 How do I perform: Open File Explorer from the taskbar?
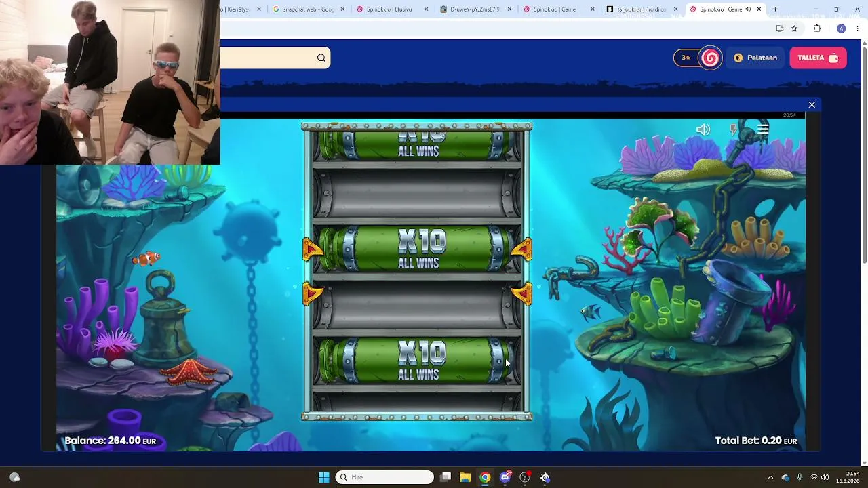point(465,477)
